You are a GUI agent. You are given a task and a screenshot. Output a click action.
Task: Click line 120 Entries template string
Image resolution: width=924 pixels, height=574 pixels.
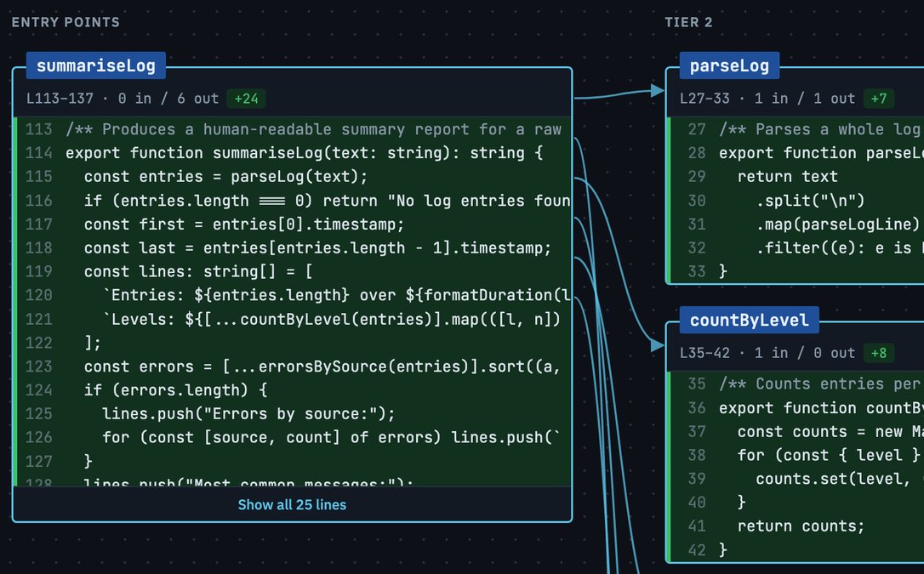[294, 295]
